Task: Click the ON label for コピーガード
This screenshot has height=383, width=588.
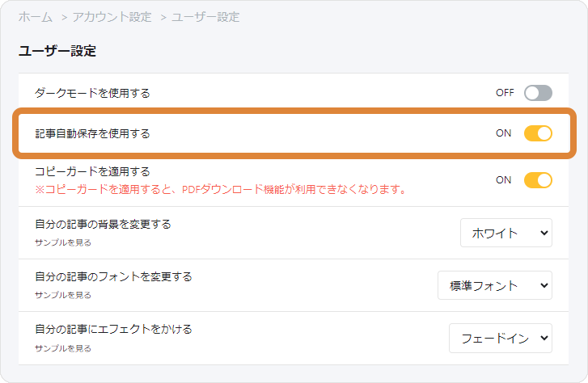Action: point(504,180)
